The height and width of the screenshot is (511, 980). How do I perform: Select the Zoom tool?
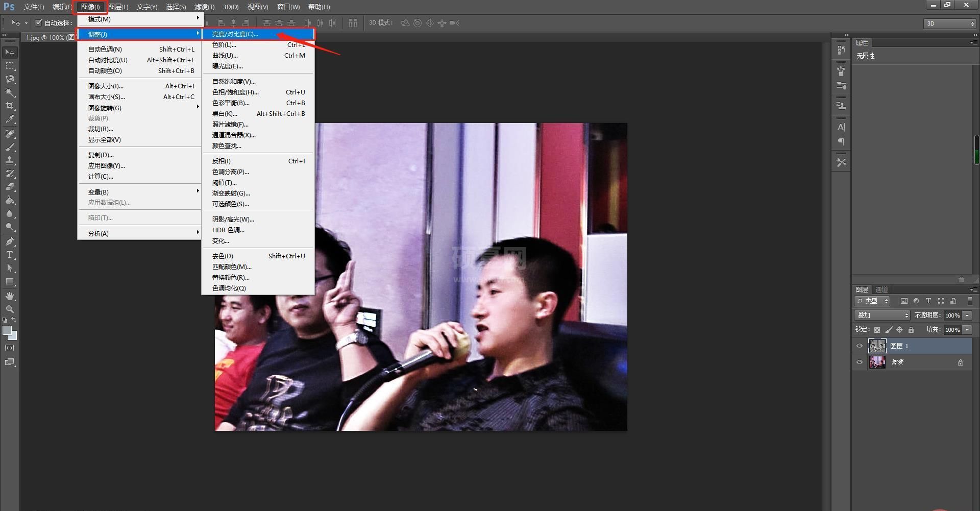[10, 309]
